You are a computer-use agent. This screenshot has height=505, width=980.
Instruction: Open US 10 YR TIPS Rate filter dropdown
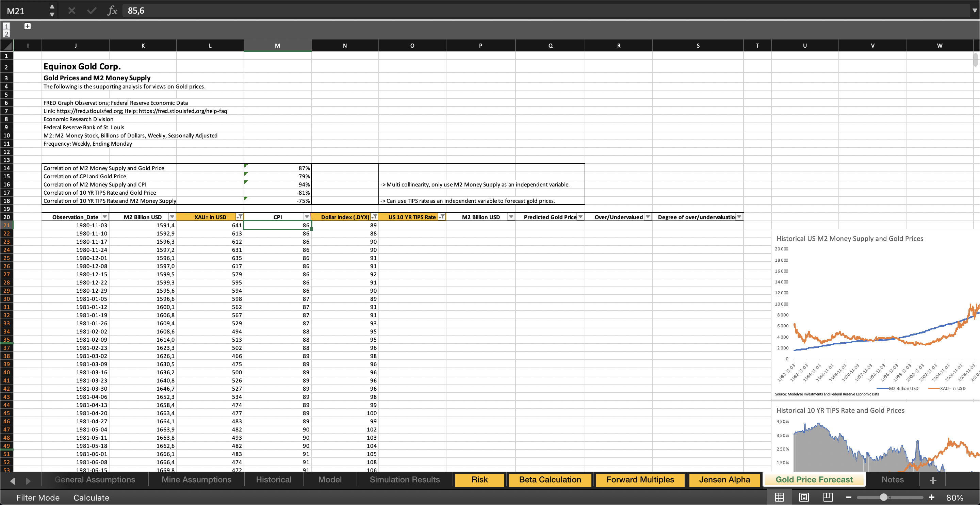click(441, 217)
